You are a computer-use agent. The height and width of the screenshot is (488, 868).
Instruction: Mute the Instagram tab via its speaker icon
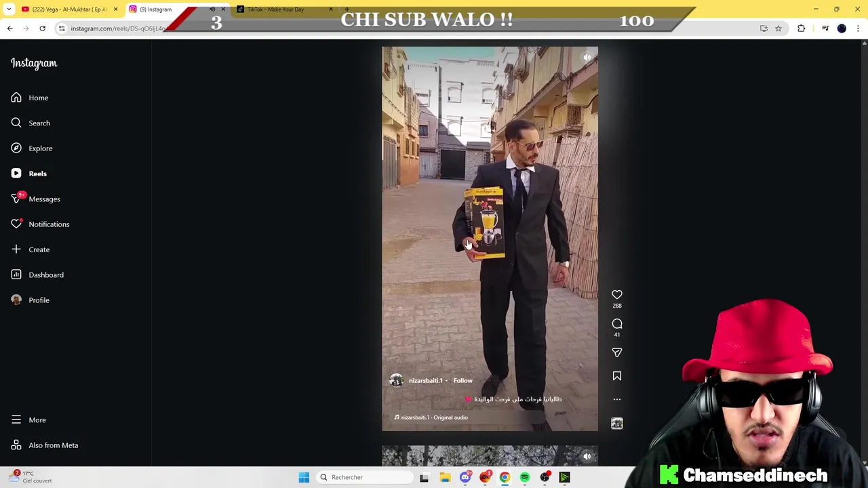pos(212,9)
